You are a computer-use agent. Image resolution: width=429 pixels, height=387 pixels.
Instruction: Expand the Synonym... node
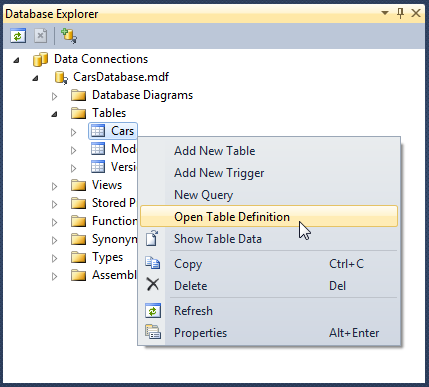coord(55,241)
